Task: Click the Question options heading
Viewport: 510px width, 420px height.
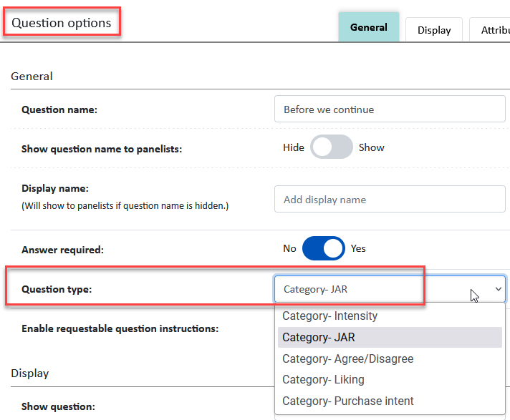Action: [62, 23]
